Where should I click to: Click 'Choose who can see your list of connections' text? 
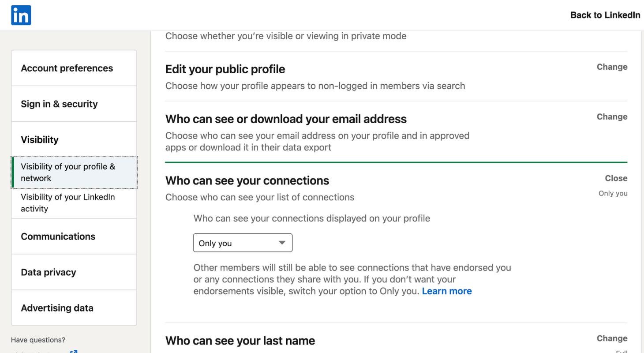click(x=260, y=197)
